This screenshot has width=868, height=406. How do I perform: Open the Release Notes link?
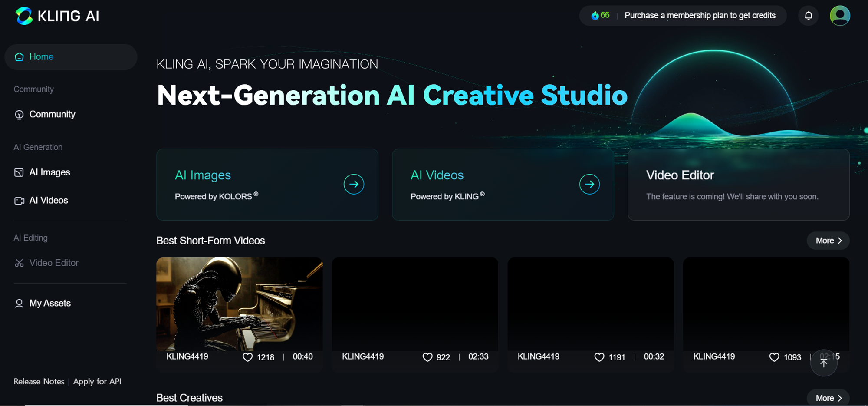pyautogui.click(x=39, y=381)
